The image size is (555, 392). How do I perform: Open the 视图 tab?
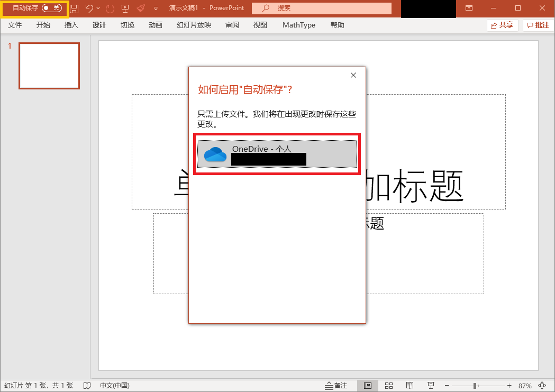260,25
